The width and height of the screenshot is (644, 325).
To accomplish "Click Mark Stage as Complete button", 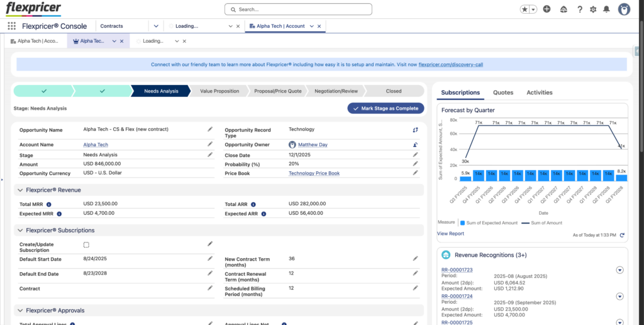I will point(385,108).
